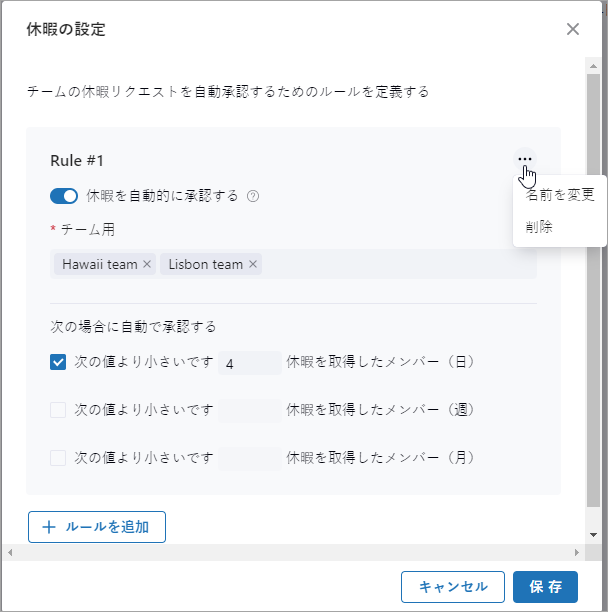Screen dimensions: 608x612
Task: Click the vertical scrollbar up arrow
Action: (x=593, y=66)
